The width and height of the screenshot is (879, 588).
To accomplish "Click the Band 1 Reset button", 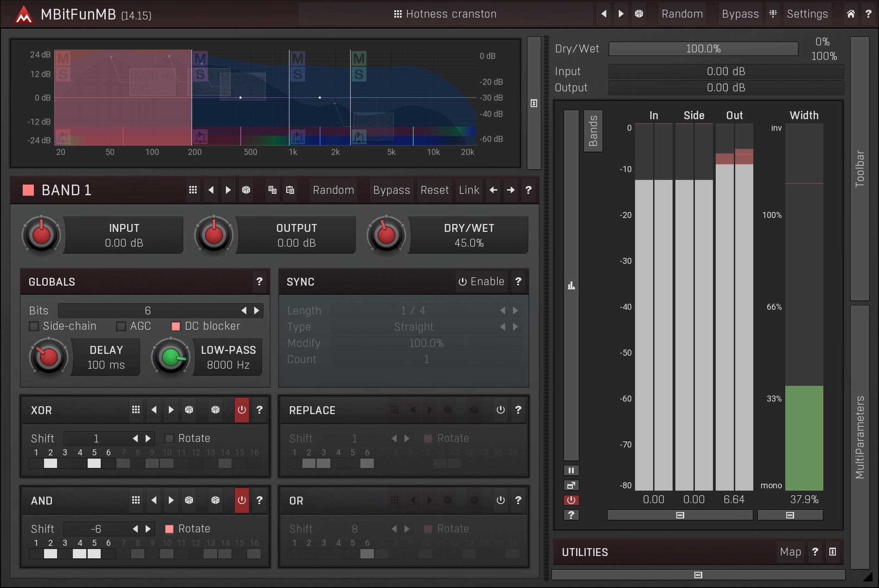I will 434,190.
